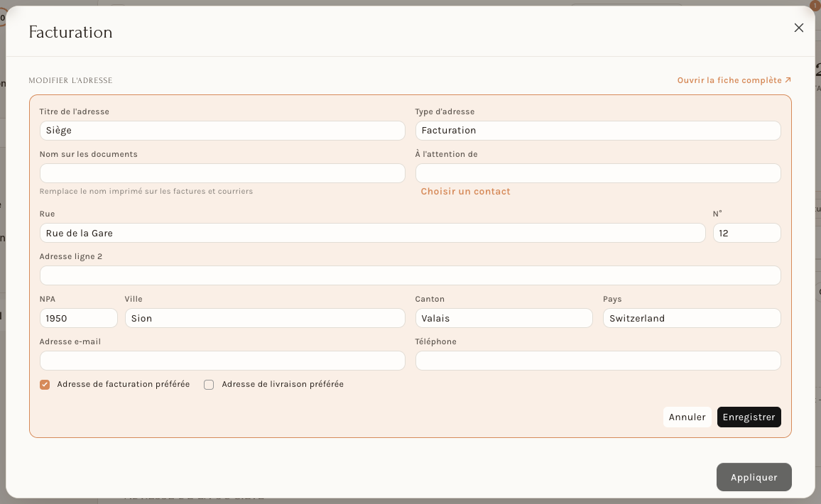Open the Type d'adresse Facturation field
821x504 pixels.
coord(598,131)
